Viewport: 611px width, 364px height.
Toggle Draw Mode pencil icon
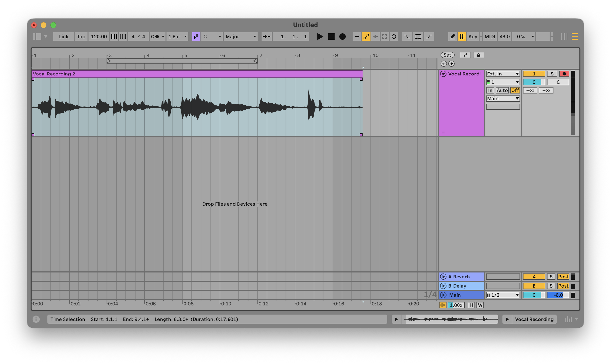pyautogui.click(x=452, y=37)
